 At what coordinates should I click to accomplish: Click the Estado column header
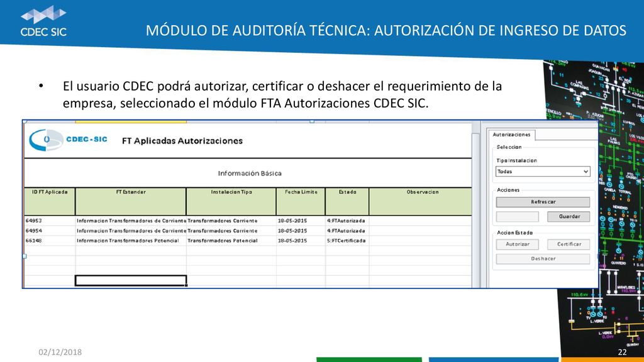point(347,201)
